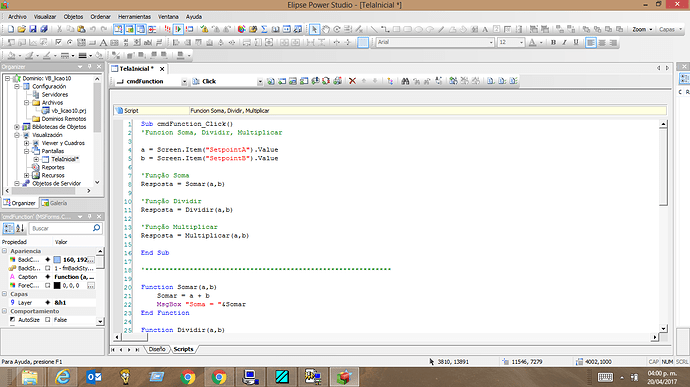Toggle Bold formatting
Viewport: 690px width, 387px height.
point(553,42)
